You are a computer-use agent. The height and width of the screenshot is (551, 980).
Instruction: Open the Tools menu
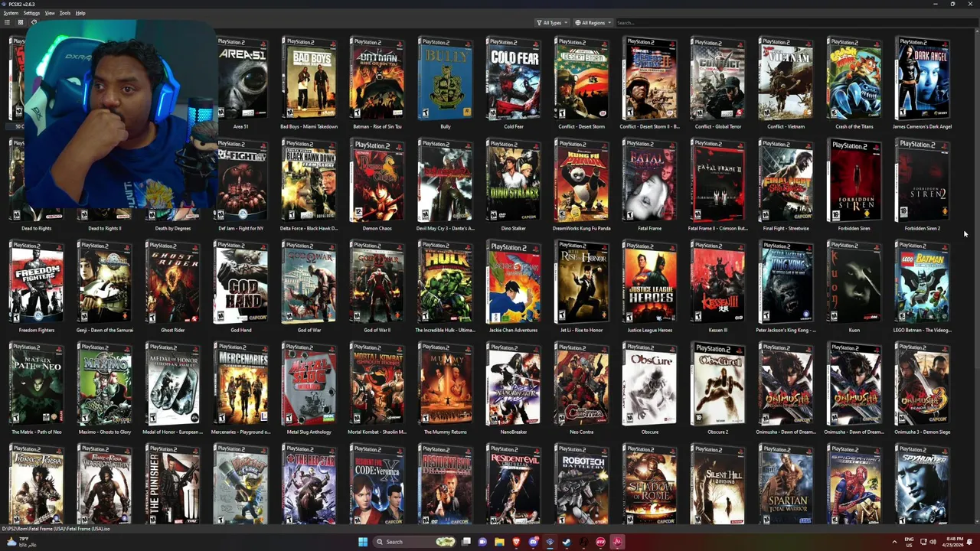(x=65, y=13)
